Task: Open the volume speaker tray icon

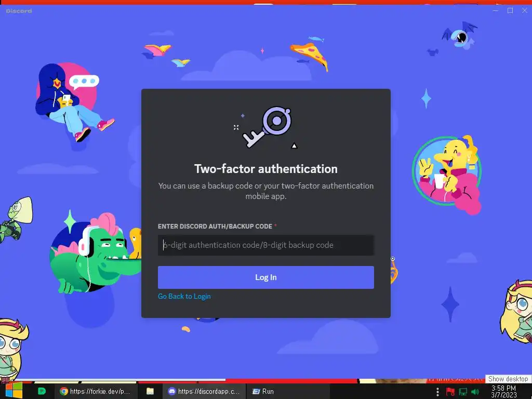Action: tap(475, 392)
